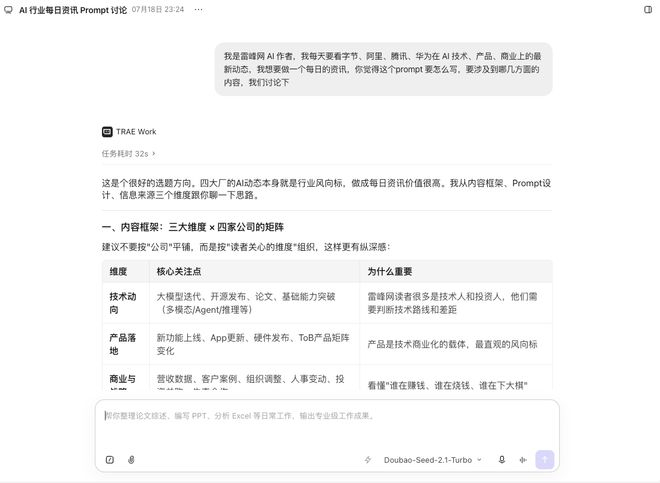
Task: Click the purple send arrow button
Action: 545,459
